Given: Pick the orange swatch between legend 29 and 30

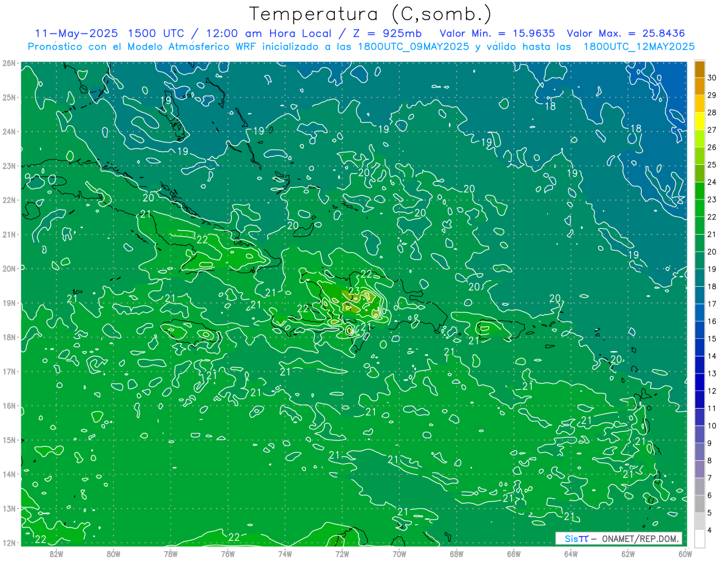Looking at the screenshot, I should (x=699, y=87).
